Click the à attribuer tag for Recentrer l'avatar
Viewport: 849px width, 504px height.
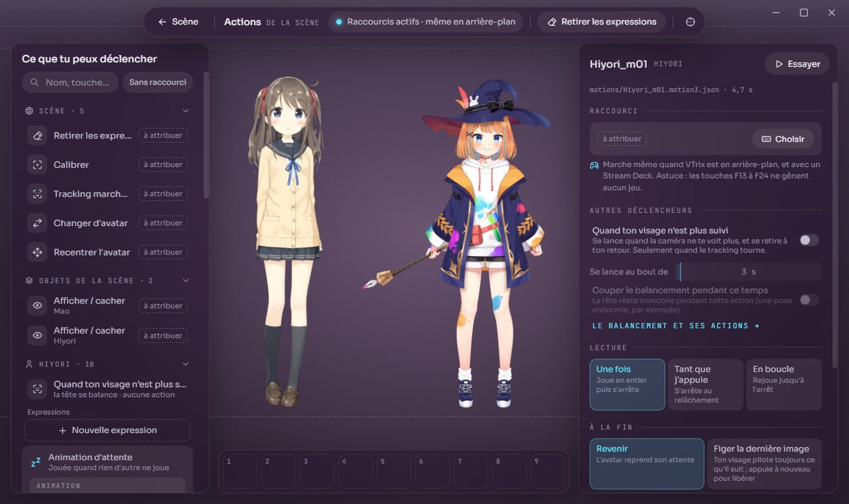coord(163,252)
